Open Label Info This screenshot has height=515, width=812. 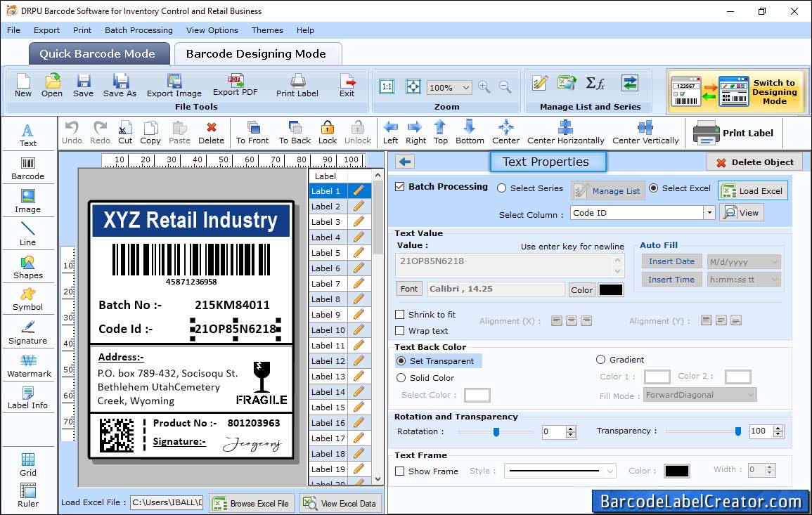click(x=28, y=398)
